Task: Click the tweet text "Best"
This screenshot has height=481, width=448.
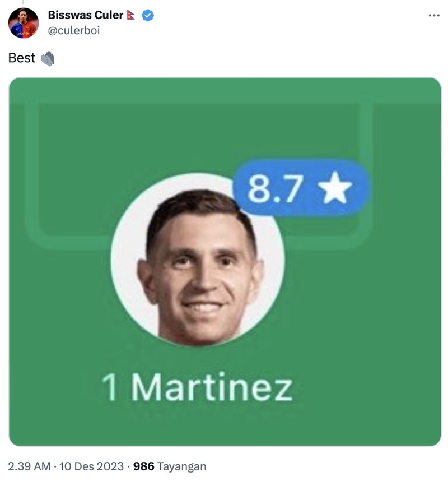Action: coord(22,58)
